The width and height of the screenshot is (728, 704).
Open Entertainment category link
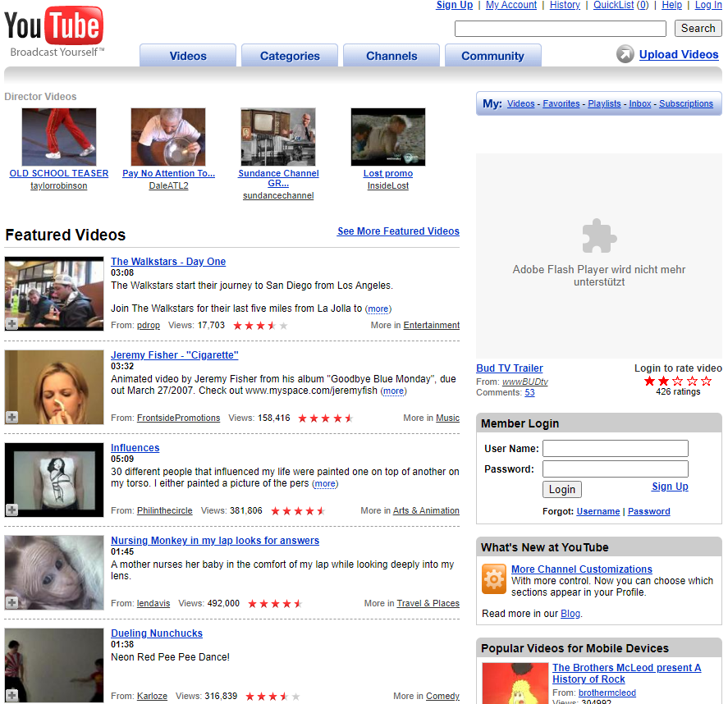432,325
